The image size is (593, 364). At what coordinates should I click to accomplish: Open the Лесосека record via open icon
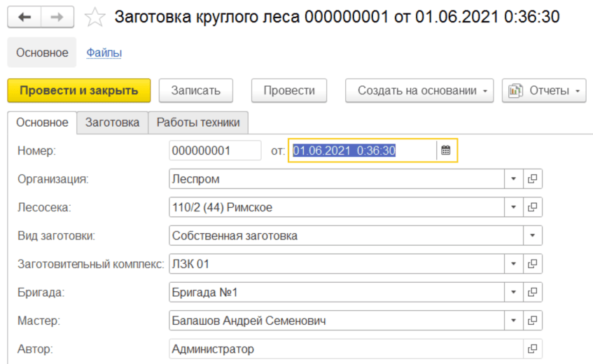(533, 207)
